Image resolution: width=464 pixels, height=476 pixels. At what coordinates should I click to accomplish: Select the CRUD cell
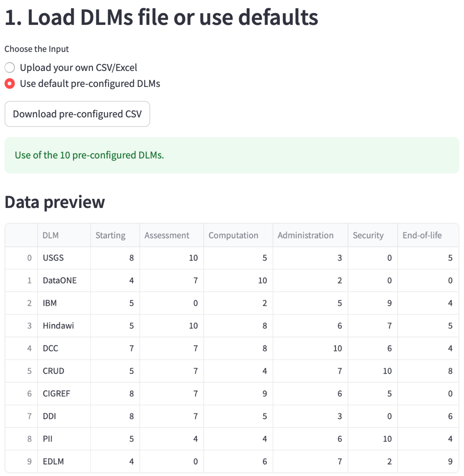coord(64,371)
